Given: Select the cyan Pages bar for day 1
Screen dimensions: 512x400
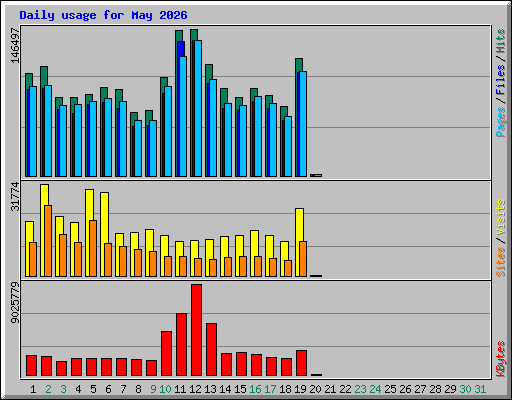Looking at the screenshot, I should (33, 131).
